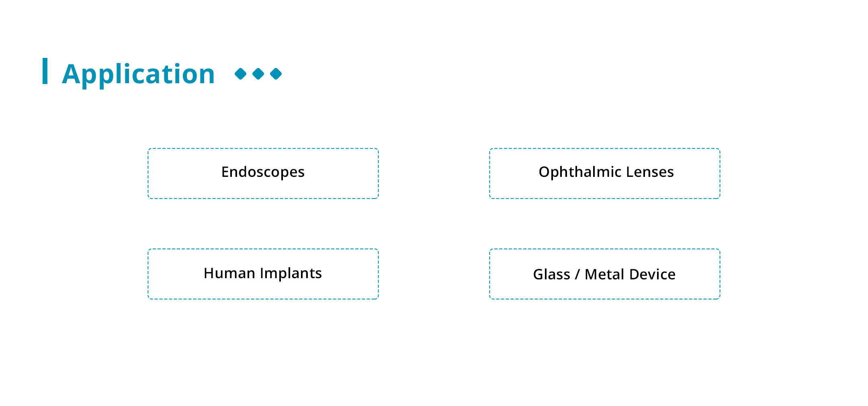Click the word Implants
This screenshot has width=868, height=406.
tap(291, 273)
